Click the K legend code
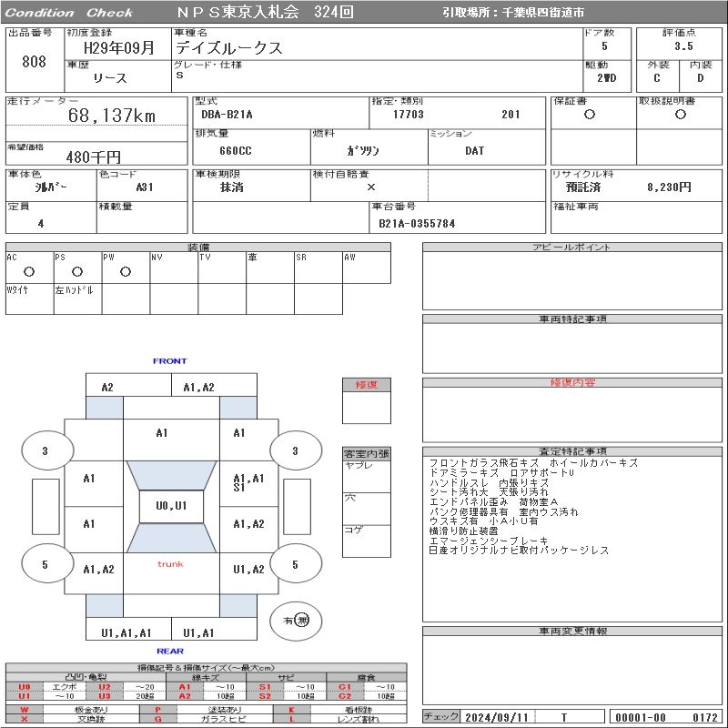The height and width of the screenshot is (728, 728). (x=291, y=710)
